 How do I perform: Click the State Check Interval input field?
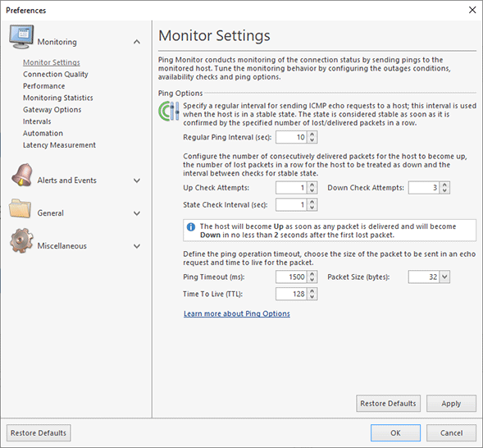tap(292, 205)
